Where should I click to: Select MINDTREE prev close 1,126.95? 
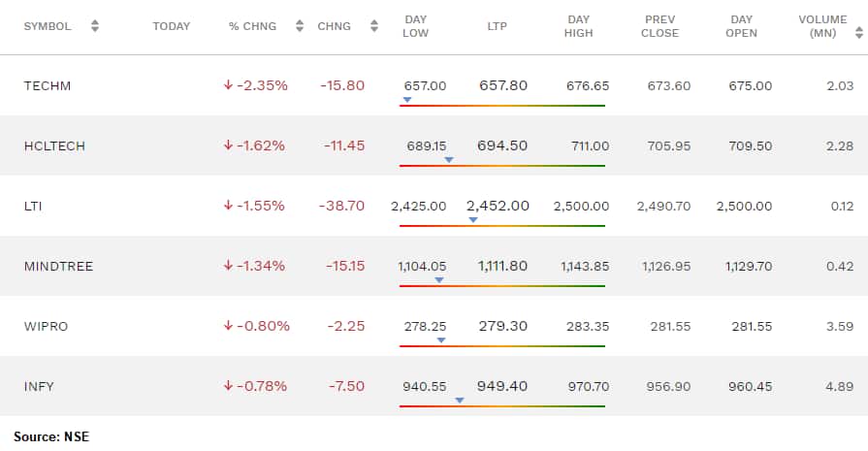click(666, 266)
